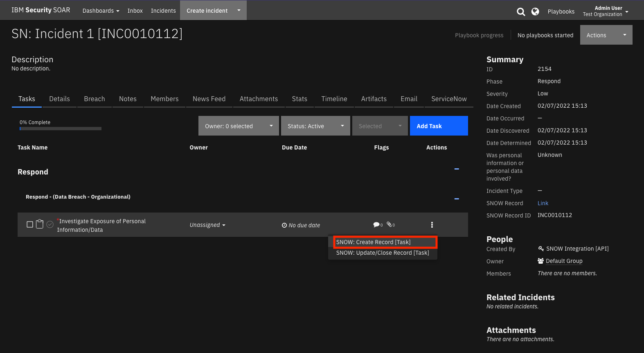The width and height of the screenshot is (644, 353).
Task: Choose SNOW: Update/Close Record [Task] menu item
Action: (383, 253)
